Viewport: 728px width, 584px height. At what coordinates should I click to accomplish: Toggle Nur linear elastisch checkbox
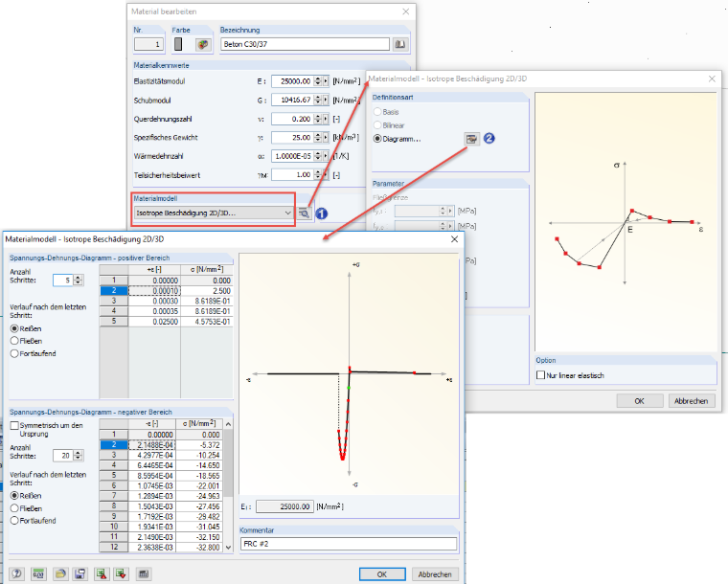pos(540,374)
